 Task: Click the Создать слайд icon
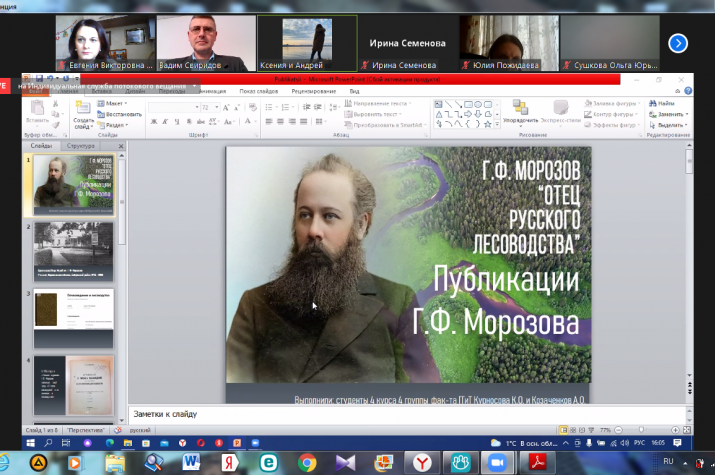coord(83,107)
